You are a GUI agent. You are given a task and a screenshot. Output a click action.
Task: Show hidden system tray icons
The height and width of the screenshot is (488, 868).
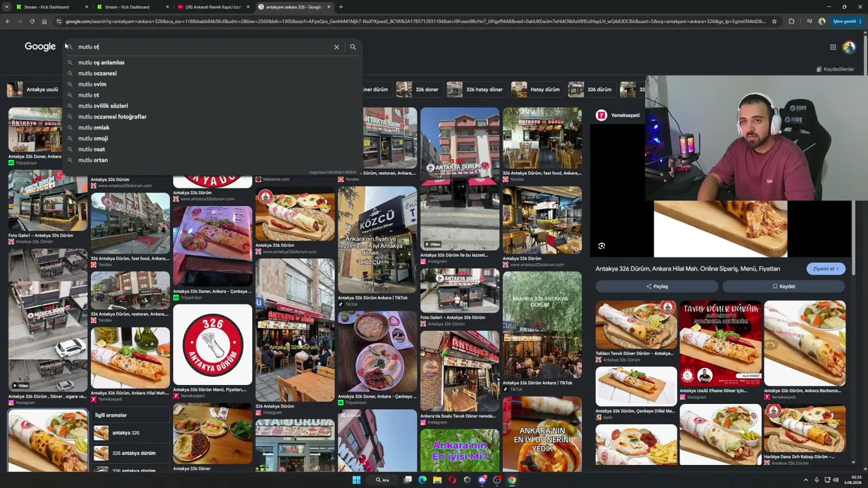click(804, 480)
